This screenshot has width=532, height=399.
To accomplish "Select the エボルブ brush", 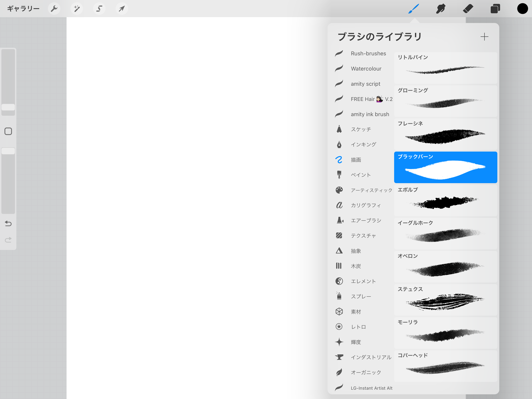I will coord(445,200).
